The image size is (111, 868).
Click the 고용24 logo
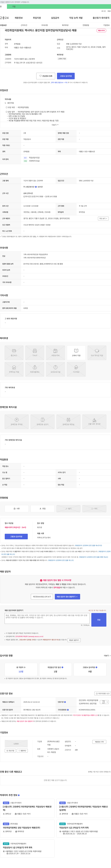pos(4,18)
